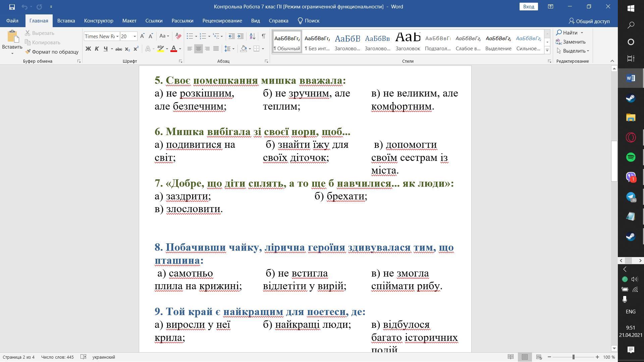Collapse the ribbon with the chevron arrow

coord(612,61)
